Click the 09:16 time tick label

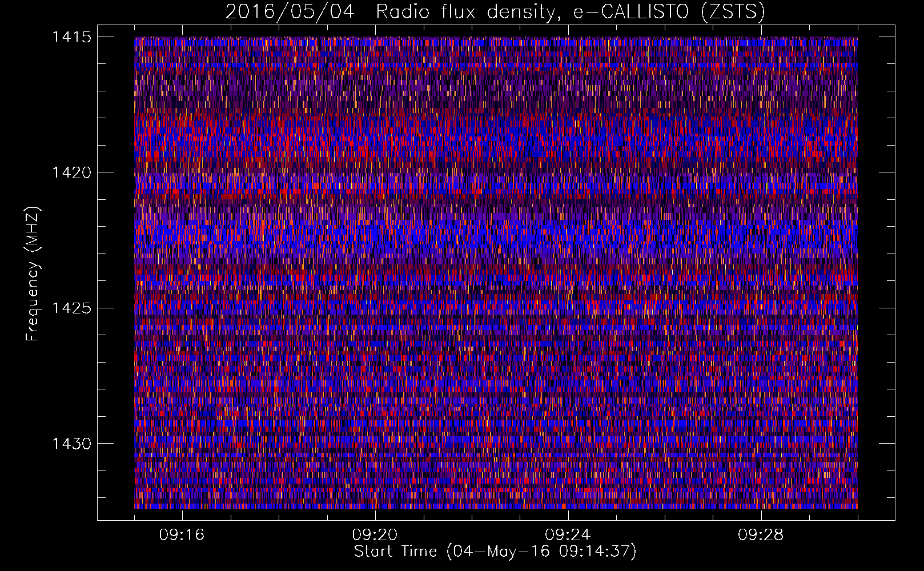[x=182, y=535]
